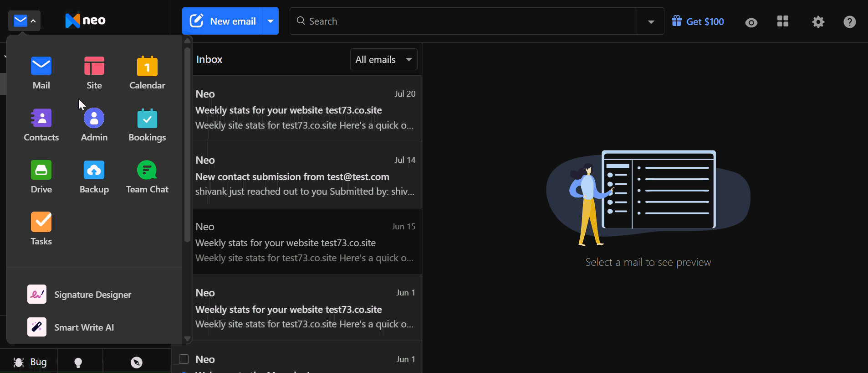Open the All emails filter dropdown
Image resolution: width=868 pixels, height=373 pixels.
click(383, 59)
